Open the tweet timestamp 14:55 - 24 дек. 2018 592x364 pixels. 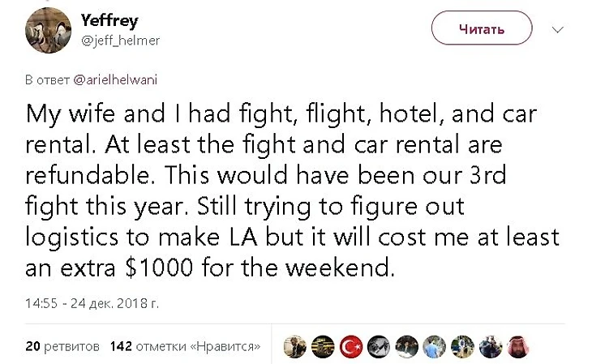pos(92,303)
